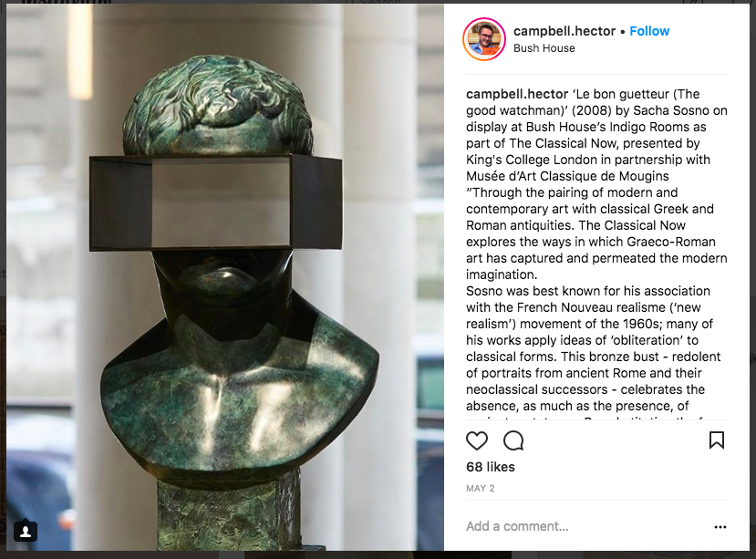Open campbell.hector's profile picture story ring
756x559 pixels.
(x=484, y=39)
